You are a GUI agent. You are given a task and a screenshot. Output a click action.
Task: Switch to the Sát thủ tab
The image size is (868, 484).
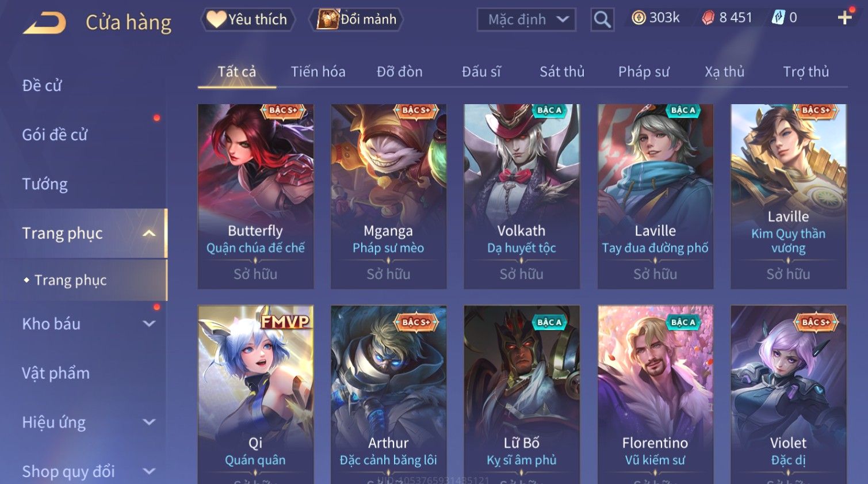point(561,71)
